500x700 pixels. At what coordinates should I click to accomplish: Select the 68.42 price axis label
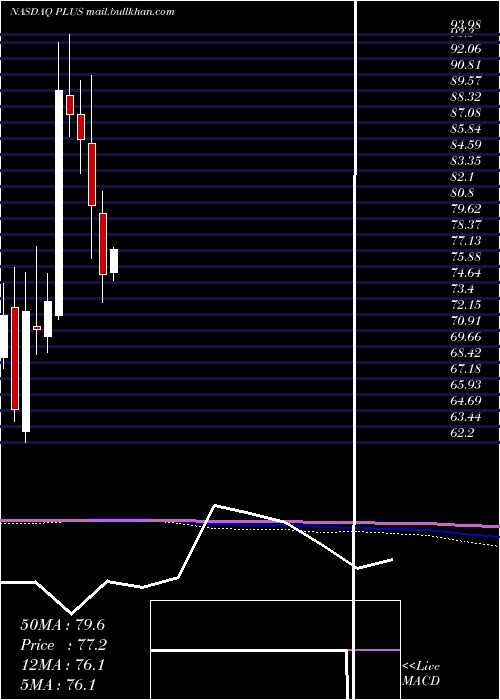[x=466, y=354]
